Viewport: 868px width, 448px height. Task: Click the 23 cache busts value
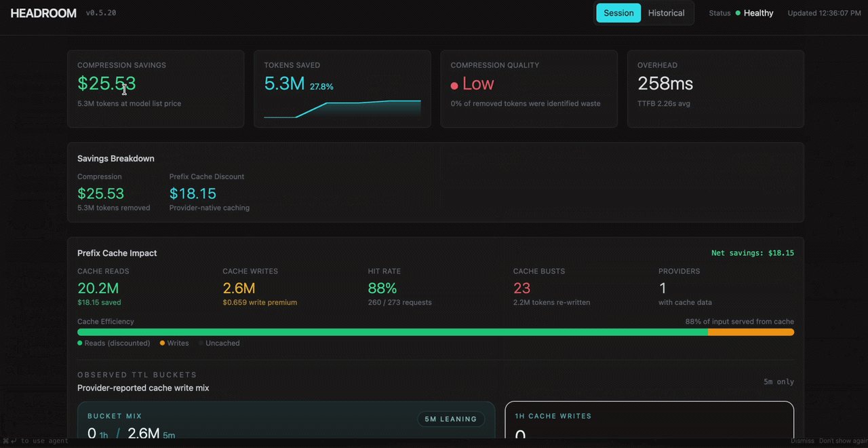click(x=522, y=288)
